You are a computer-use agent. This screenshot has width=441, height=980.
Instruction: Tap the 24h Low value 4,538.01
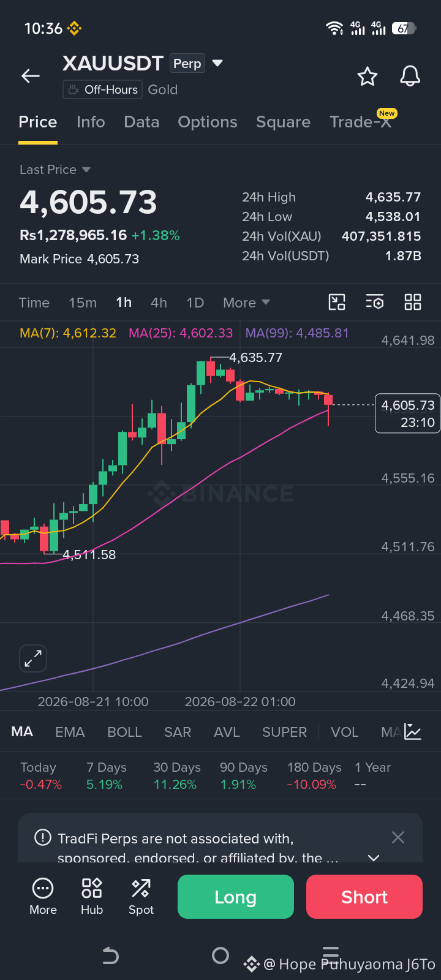click(393, 216)
